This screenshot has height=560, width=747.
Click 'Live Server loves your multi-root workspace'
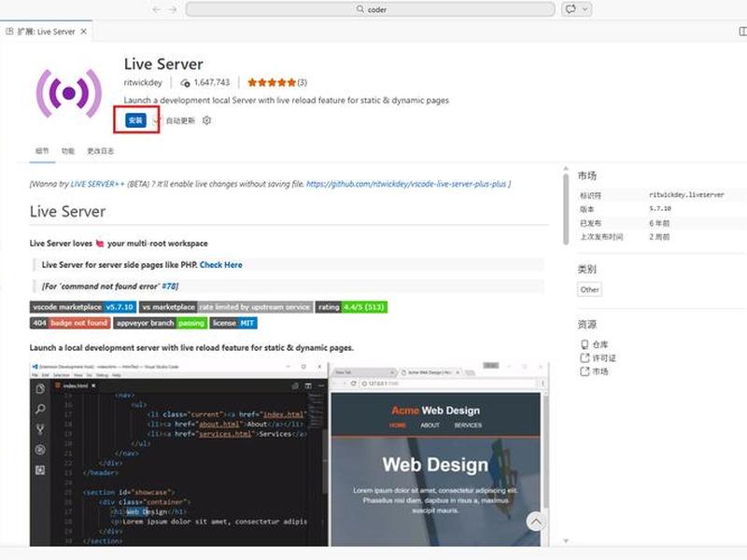119,244
